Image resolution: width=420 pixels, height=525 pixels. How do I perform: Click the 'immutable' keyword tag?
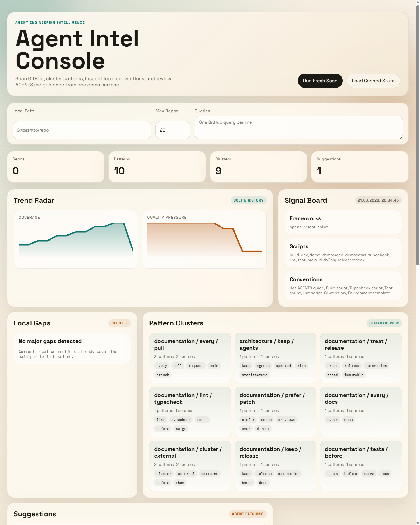tap(354, 375)
